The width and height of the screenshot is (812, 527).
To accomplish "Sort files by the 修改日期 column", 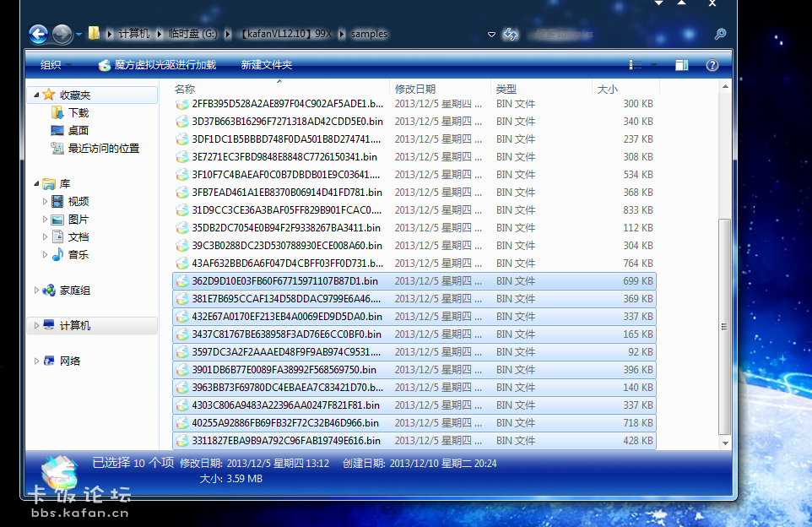I will pos(415,89).
